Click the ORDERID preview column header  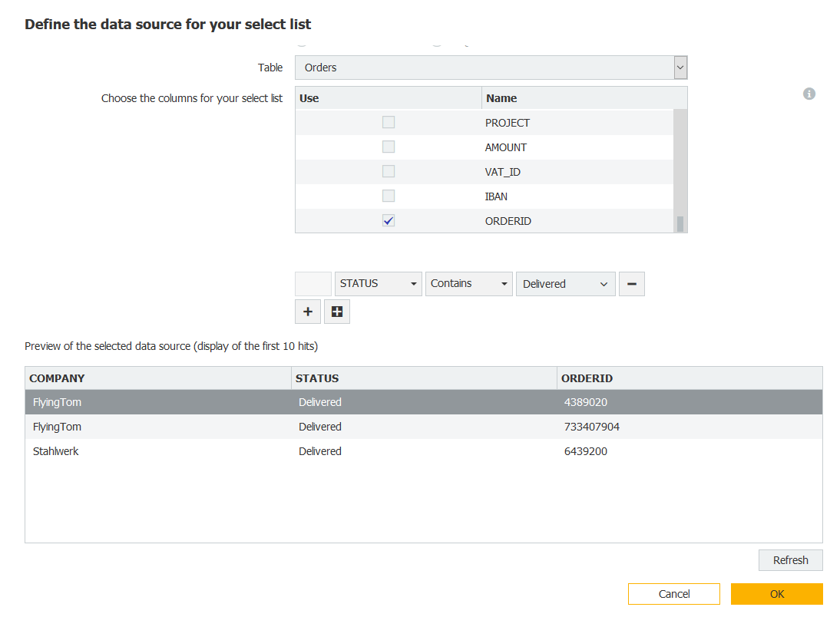coord(689,378)
